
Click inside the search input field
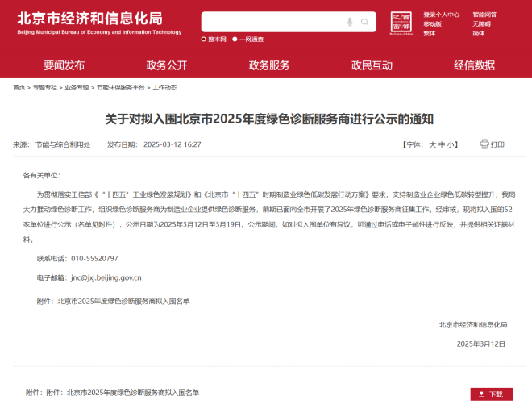pyautogui.click(x=274, y=22)
